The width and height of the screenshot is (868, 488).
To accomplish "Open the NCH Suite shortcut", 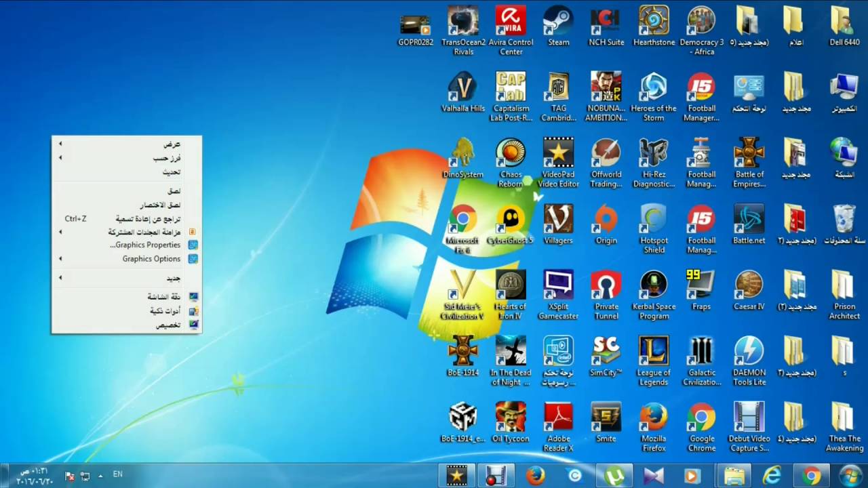I will [606, 26].
